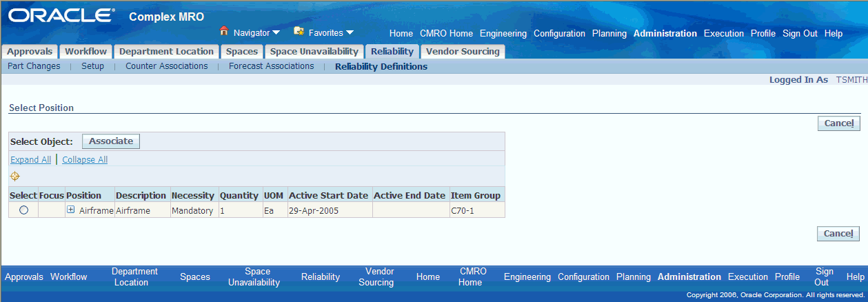The width and height of the screenshot is (868, 302).
Task: Click the bottom Cancel button
Action: (838, 234)
